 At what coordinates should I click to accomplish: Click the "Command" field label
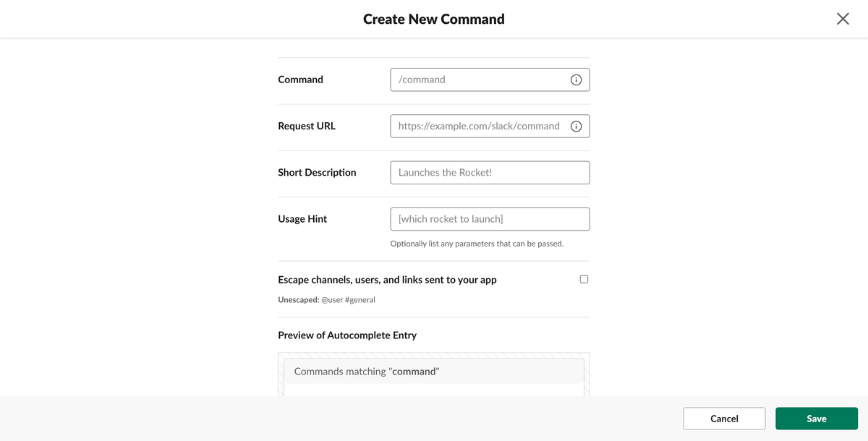click(300, 80)
